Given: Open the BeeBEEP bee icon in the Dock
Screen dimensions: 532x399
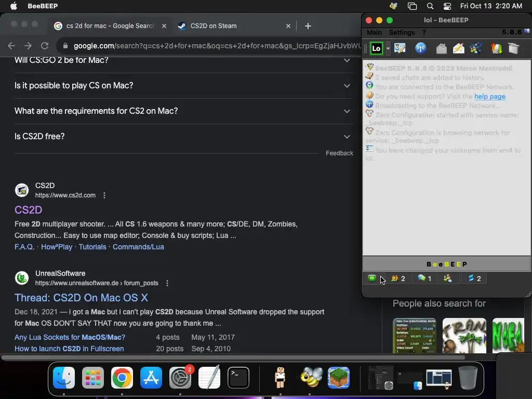Looking at the screenshot, I should click(311, 377).
